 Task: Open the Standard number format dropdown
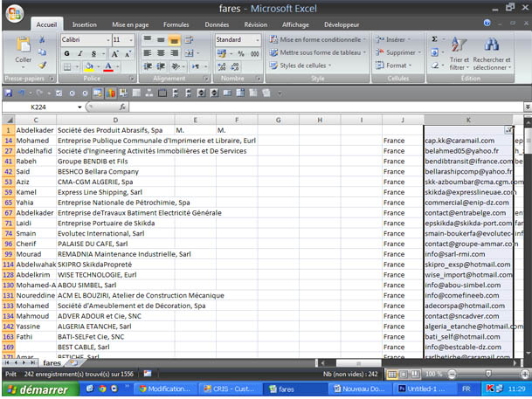click(258, 40)
